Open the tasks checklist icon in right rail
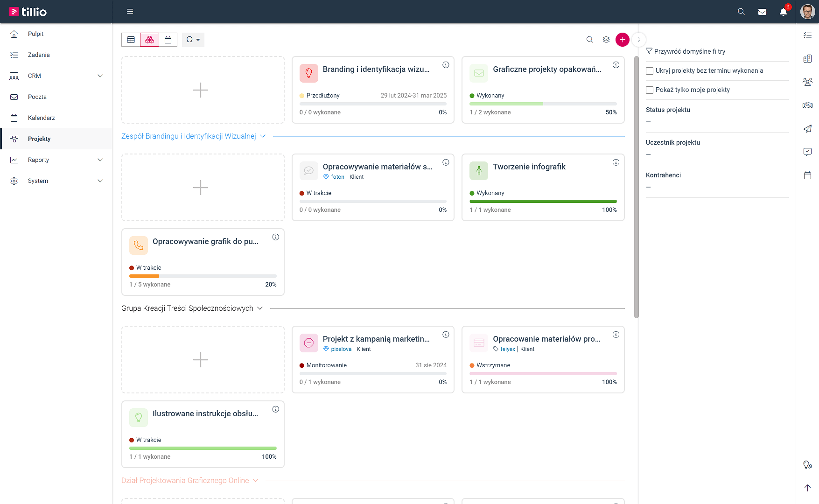This screenshot has width=819, height=504. point(807,35)
